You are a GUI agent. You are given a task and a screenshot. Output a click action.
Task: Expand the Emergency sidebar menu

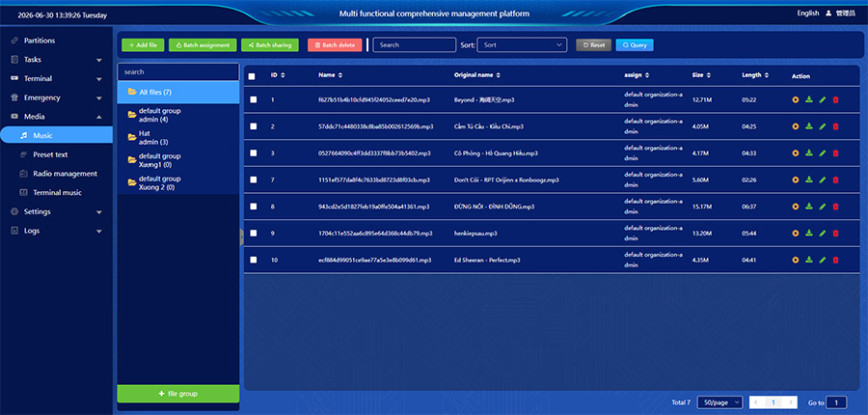click(x=57, y=97)
